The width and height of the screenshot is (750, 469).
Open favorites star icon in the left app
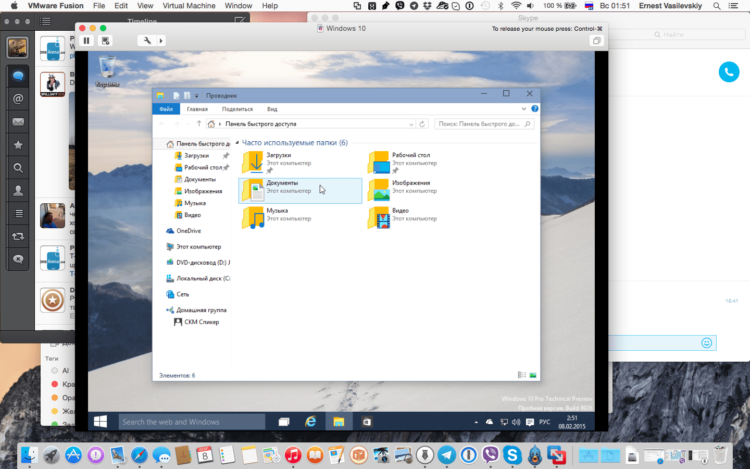pos(18,145)
